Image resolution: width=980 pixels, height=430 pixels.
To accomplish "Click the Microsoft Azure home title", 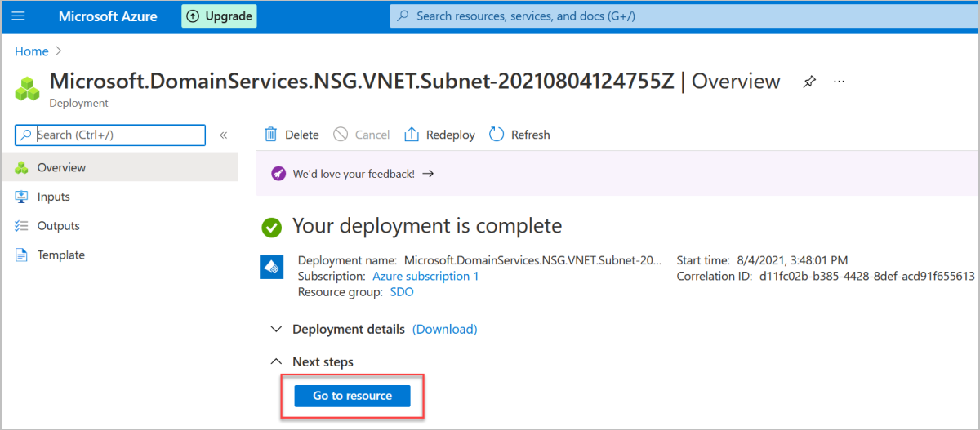I will (108, 16).
